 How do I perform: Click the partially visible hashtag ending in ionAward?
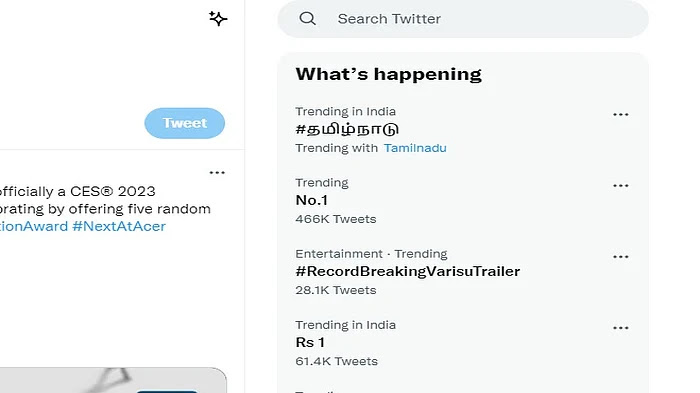tap(33, 226)
